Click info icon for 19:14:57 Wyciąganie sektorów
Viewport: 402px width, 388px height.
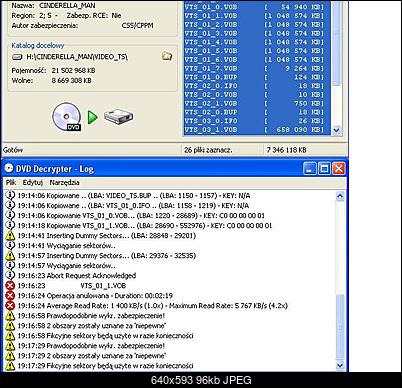(x=10, y=265)
